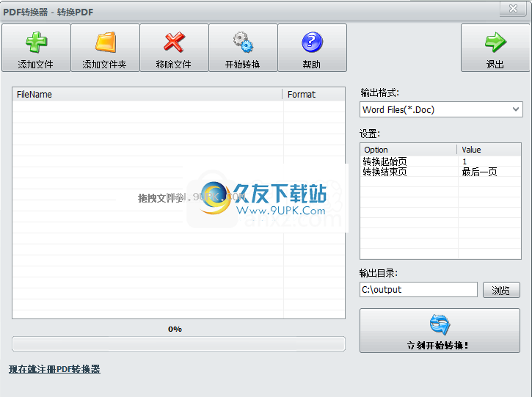This screenshot has width=532, height=397.
Task: Click the Option column header
Action: (409, 150)
